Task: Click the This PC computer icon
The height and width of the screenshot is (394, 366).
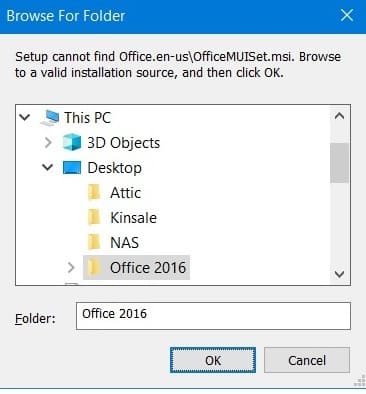Action: coord(50,118)
